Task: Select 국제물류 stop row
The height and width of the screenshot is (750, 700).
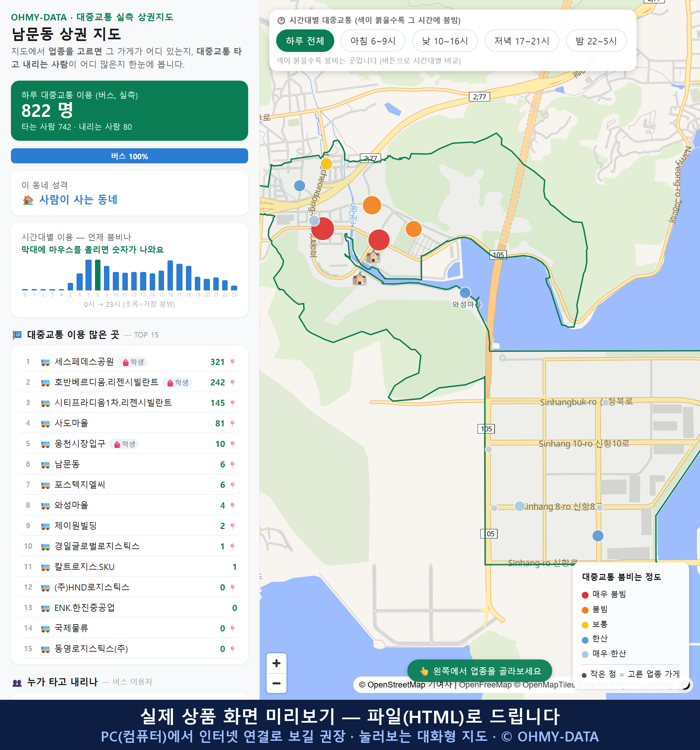Action: 130,628
